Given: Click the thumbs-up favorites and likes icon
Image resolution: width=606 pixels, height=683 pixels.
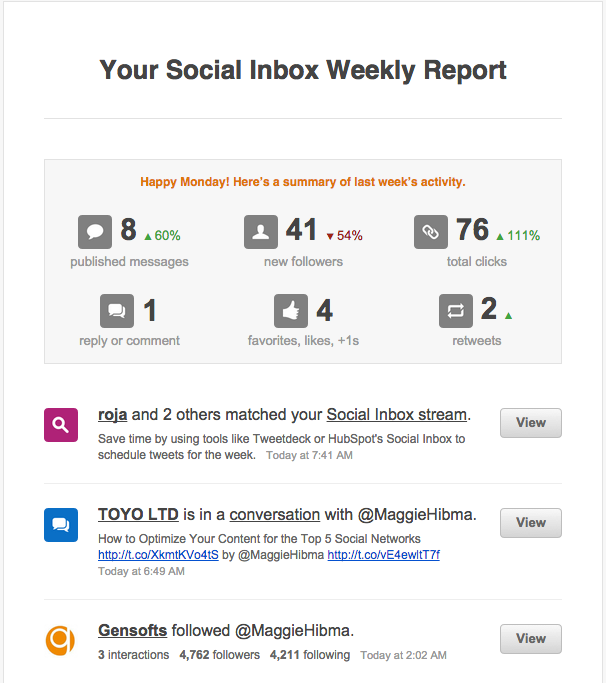Looking at the screenshot, I should pyautogui.click(x=291, y=311).
